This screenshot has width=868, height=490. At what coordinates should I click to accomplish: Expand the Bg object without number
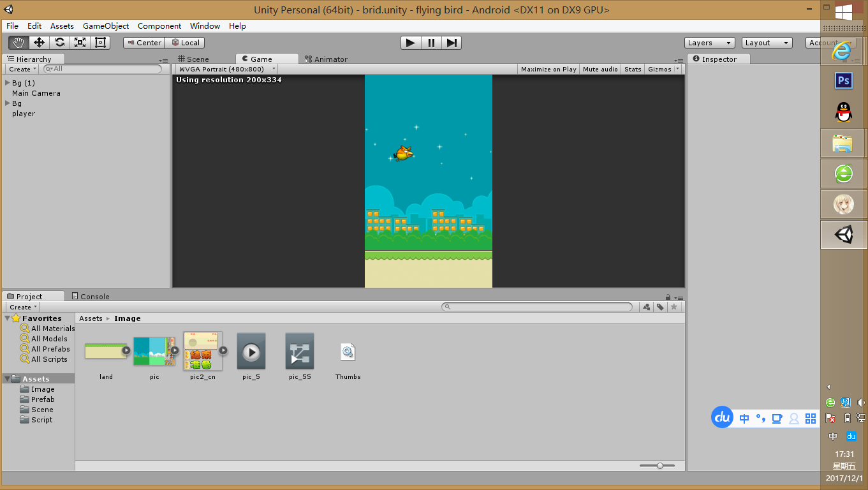[8, 103]
